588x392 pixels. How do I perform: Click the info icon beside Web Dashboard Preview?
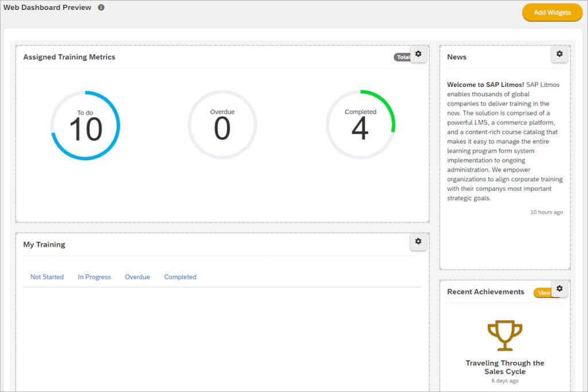101,7
